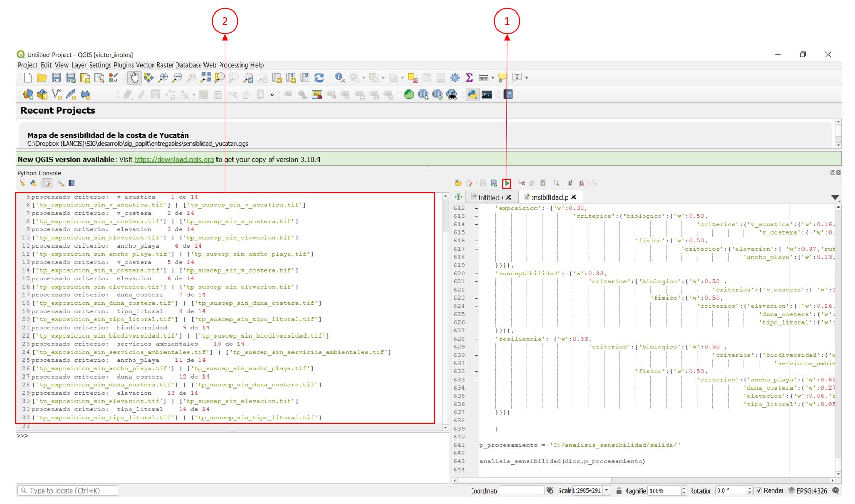Open the Project menu
Screen dimensions: 855x504
click(28, 65)
